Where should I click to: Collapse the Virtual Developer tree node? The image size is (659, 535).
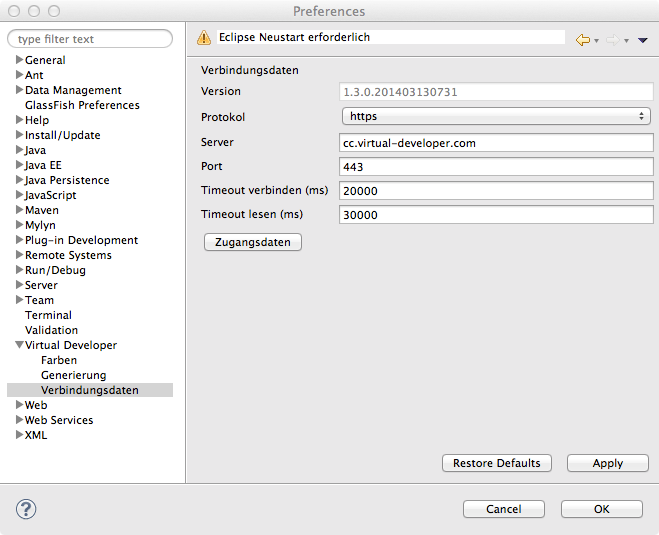19,345
